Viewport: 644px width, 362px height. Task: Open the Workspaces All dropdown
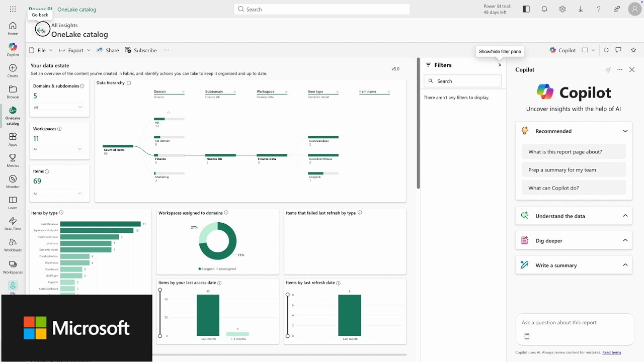coord(59,149)
